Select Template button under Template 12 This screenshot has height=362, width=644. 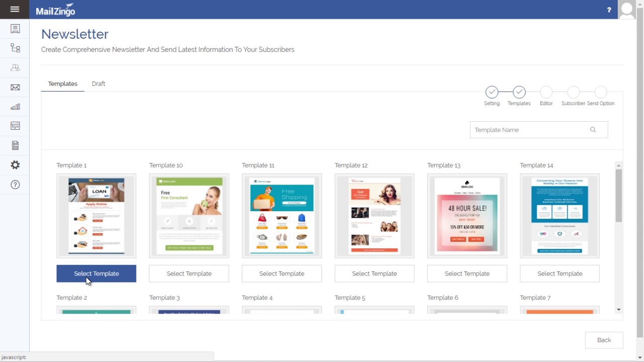click(x=374, y=274)
